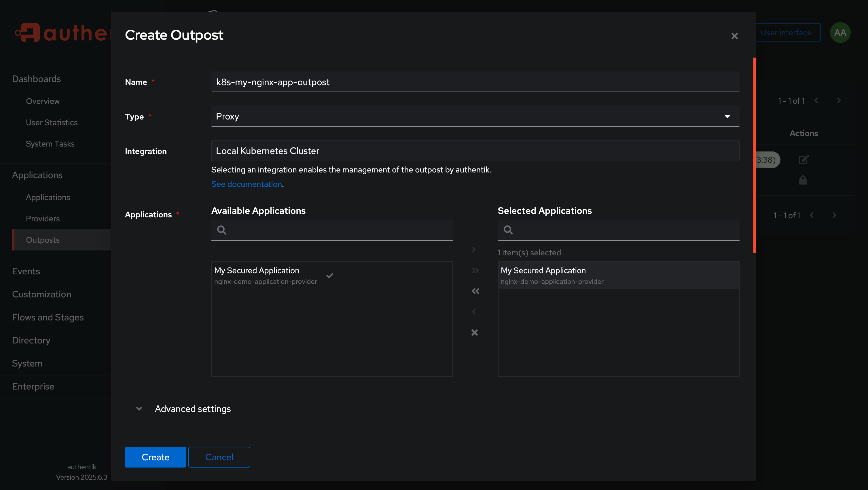Open the See documentation link
This screenshot has height=490, width=868.
pyautogui.click(x=246, y=184)
